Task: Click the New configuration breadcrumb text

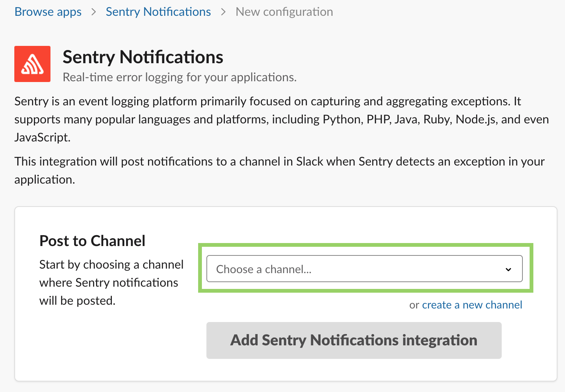Action: coord(284,12)
